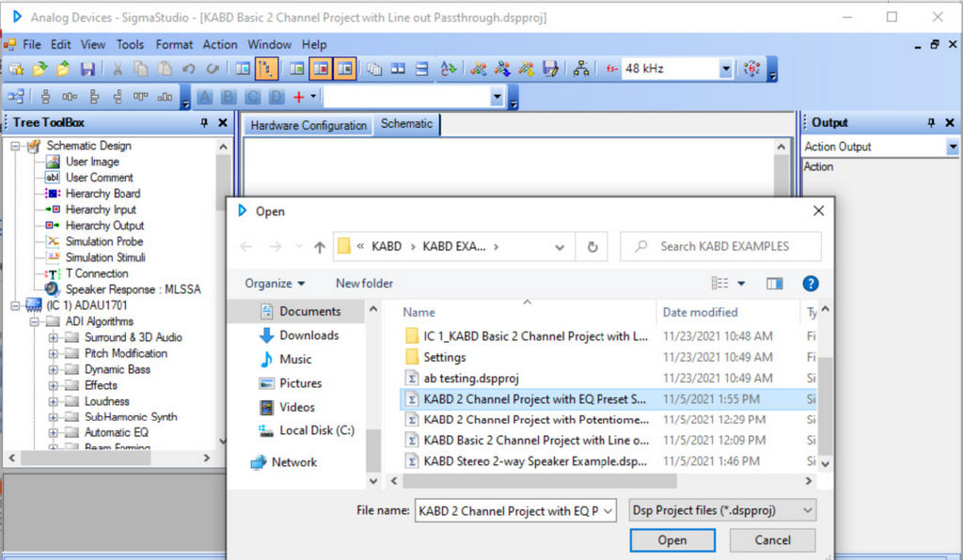Close the Tree ToolBox panel
Viewport: 963px width, 560px height.
point(222,123)
